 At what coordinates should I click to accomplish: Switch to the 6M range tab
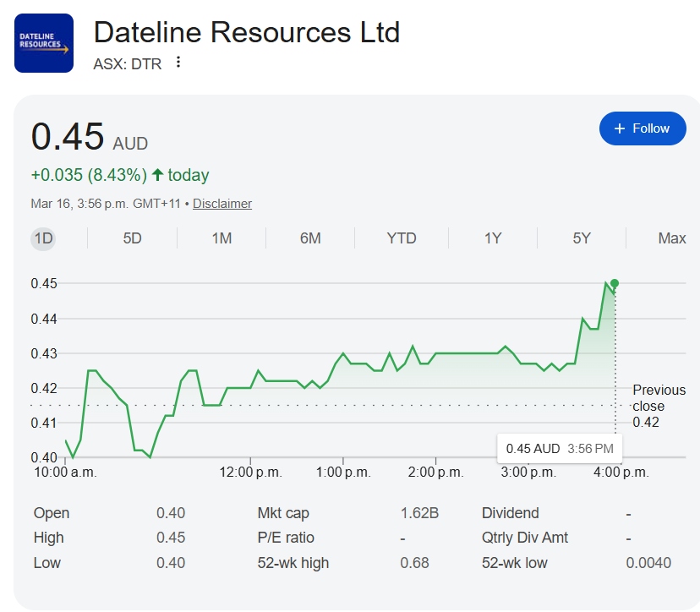tap(310, 238)
